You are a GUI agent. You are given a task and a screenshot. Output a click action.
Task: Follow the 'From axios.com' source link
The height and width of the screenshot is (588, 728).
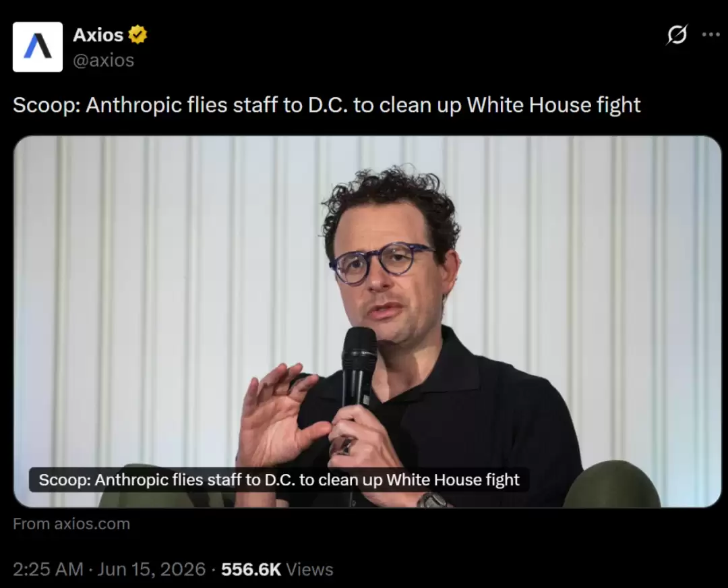(x=71, y=524)
